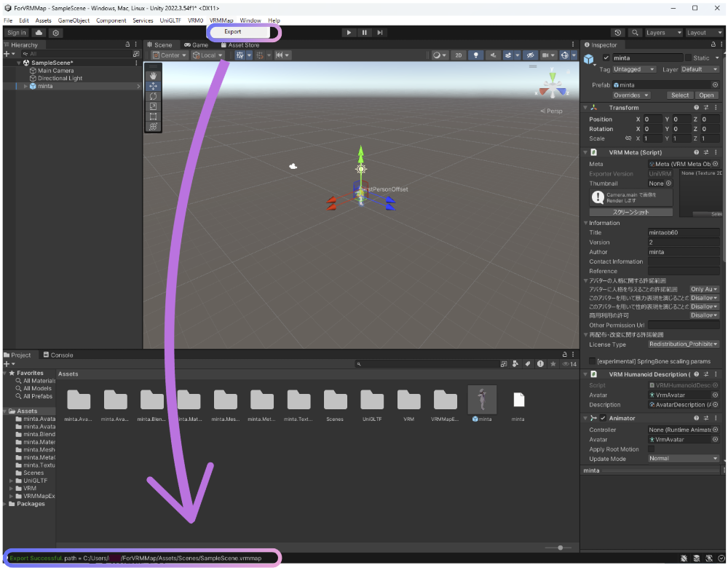Viewport: 728px width, 568px height.
Task: Click the prefab Select button
Action: [680, 95]
